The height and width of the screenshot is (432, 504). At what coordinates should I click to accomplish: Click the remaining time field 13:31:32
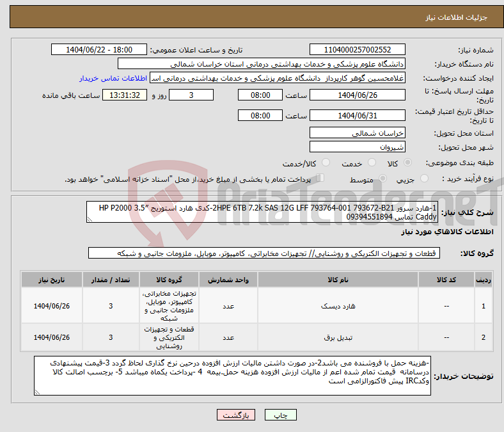point(125,95)
